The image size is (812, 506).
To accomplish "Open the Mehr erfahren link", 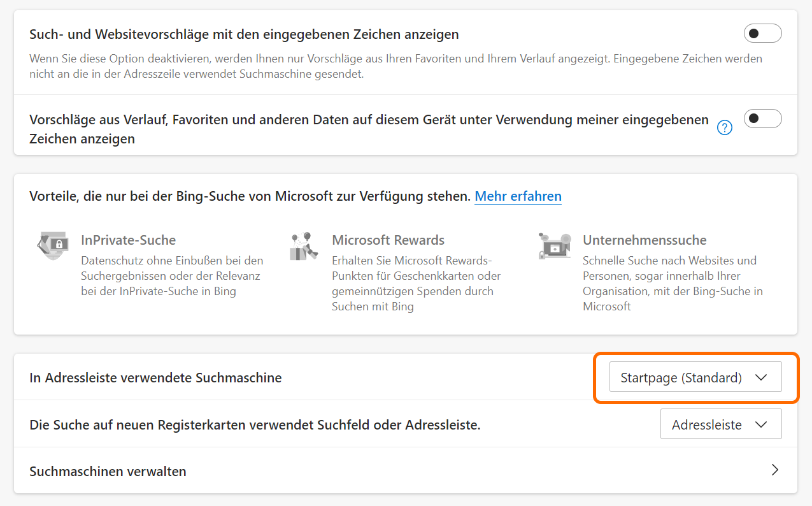I will (x=518, y=196).
